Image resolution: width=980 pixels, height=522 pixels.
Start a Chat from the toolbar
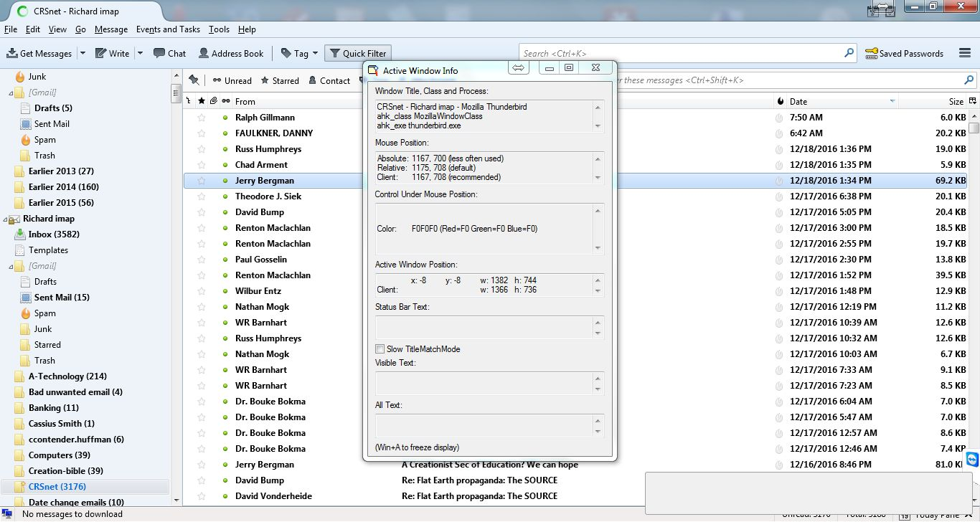[x=169, y=53]
